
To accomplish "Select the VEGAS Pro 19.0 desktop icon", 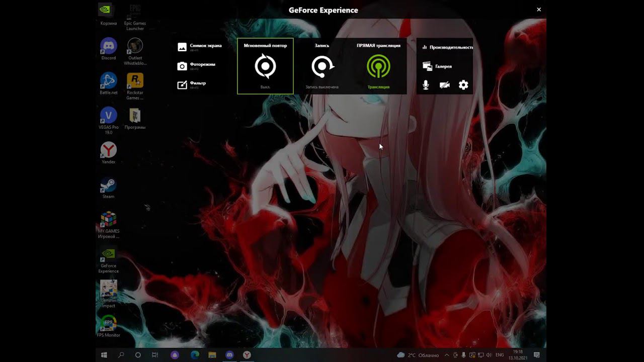I will pos(109,121).
